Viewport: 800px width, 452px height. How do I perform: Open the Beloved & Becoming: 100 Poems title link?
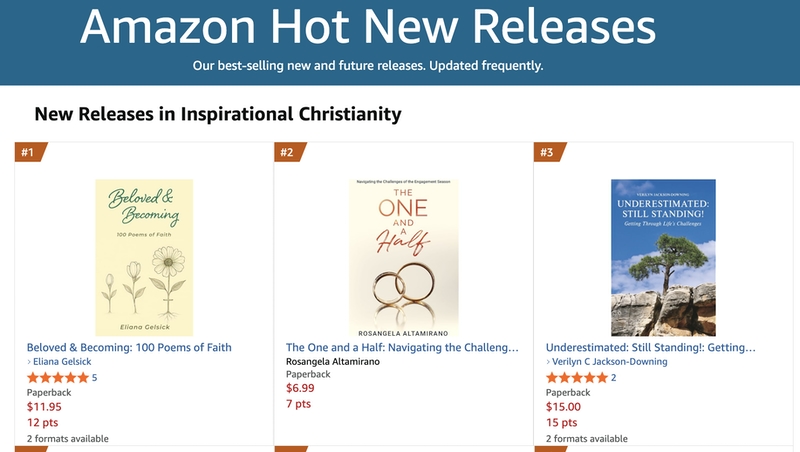(129, 347)
